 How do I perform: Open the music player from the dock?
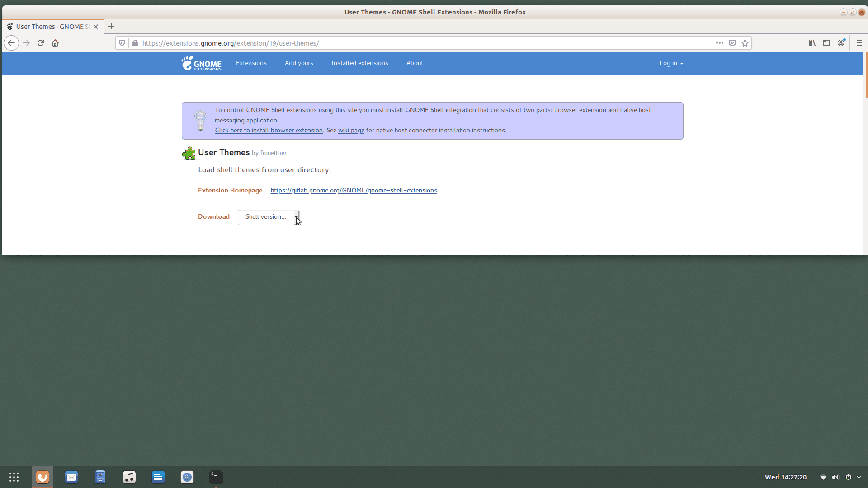click(x=129, y=477)
